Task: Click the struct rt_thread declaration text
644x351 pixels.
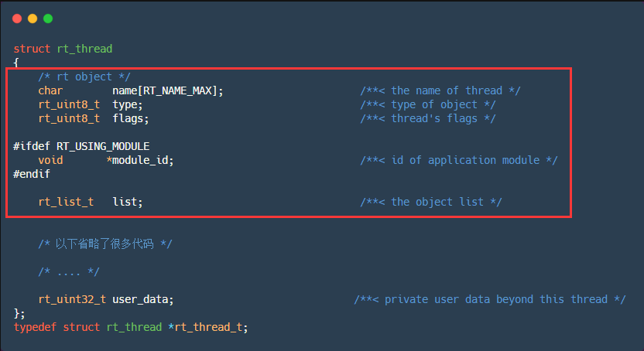Action: (63, 49)
